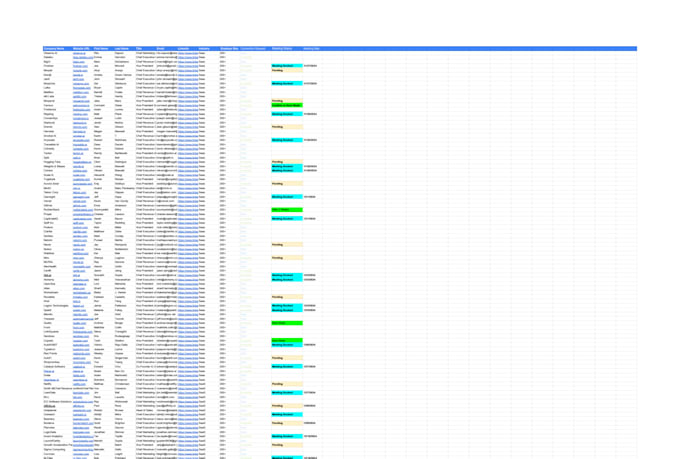Click the Weights & Biases company cell
680x459 pixels.
click(57, 166)
